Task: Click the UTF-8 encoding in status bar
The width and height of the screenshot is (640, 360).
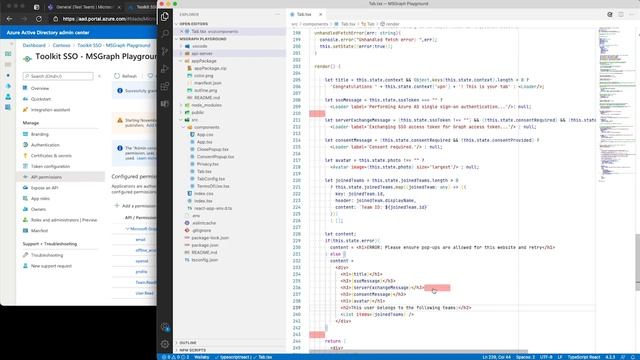Action: coord(546,357)
